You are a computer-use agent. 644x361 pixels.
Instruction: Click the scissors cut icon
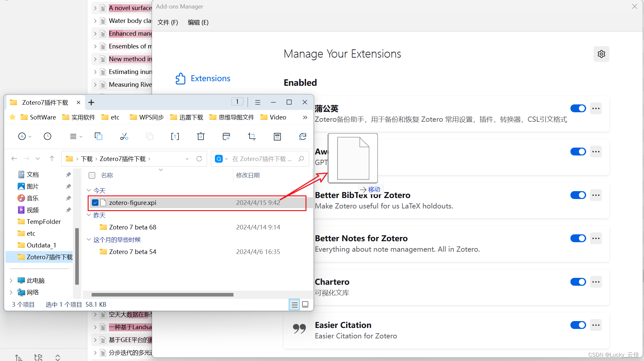tap(124, 136)
